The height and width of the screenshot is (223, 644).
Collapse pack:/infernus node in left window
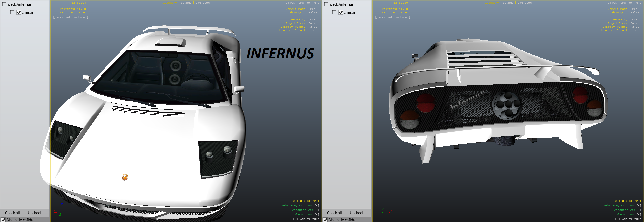4,4
